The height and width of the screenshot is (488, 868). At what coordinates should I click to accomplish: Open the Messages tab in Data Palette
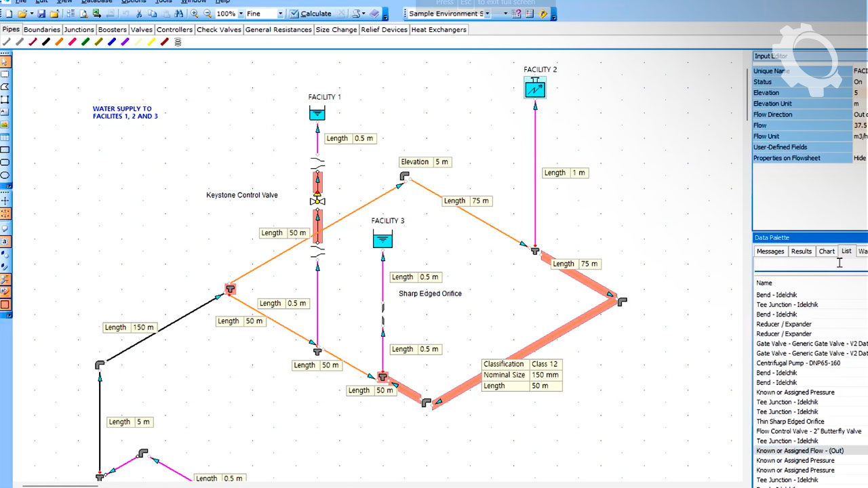click(x=770, y=251)
